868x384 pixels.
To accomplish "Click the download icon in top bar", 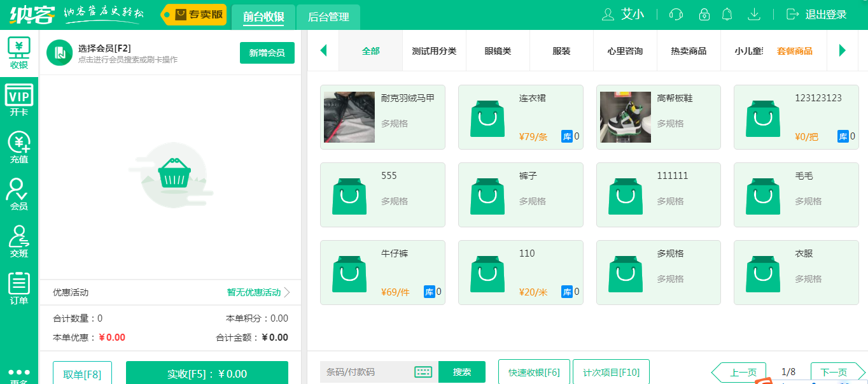I will point(754,14).
